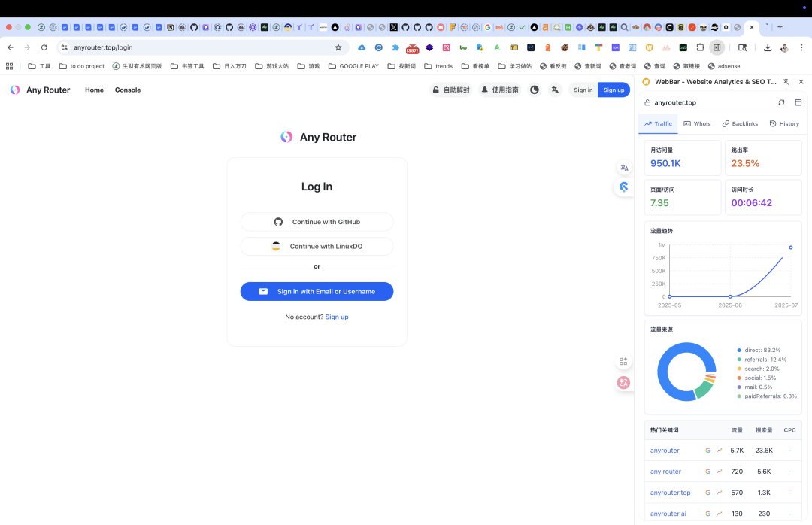Screen dimensions: 812x525
Task: Click trend icon in any router keyword row
Action: pyautogui.click(x=720, y=472)
